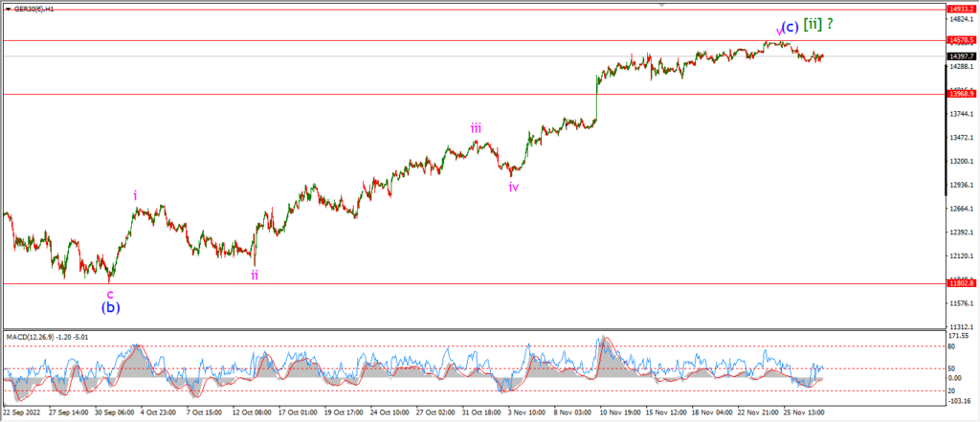Select the magenta i wave label
Screen dimensions: 980x422
[x=135, y=195]
